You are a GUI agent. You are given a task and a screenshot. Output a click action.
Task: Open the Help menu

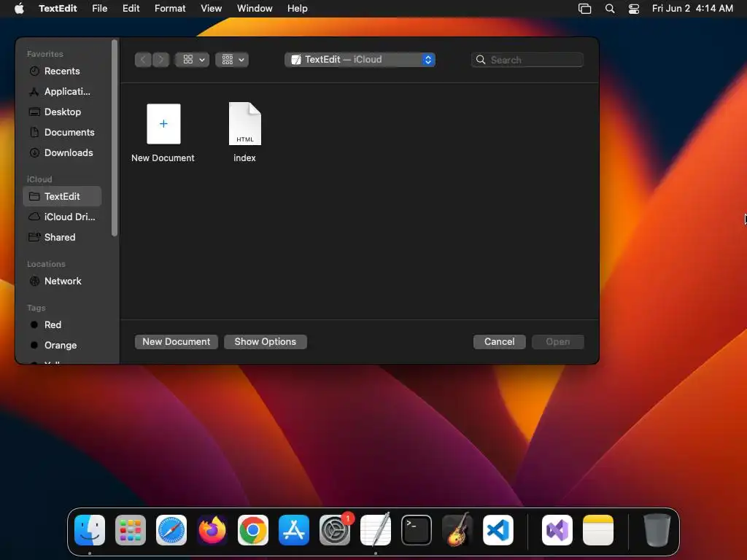[x=298, y=8]
